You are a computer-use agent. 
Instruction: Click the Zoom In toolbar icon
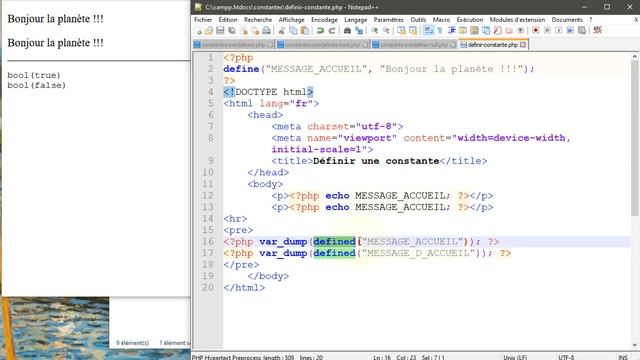(374, 31)
